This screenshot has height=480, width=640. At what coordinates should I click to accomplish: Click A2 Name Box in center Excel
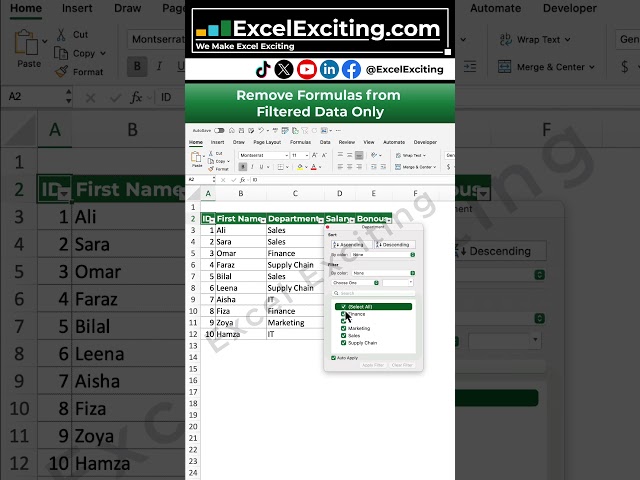[x=200, y=180]
